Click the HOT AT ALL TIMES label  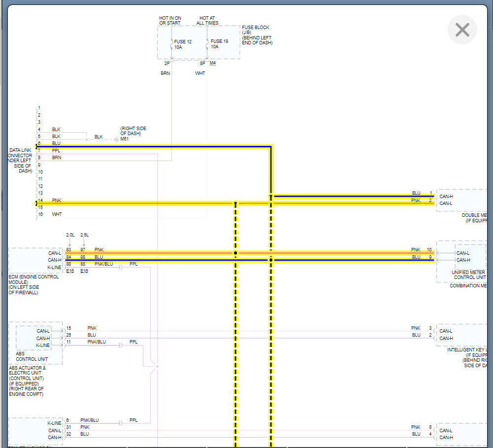coord(207,20)
